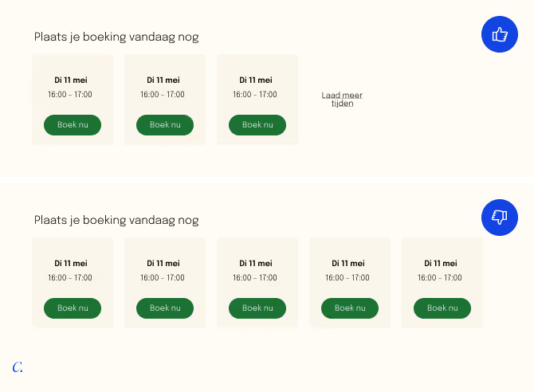Select second 'Di 11 mei' card top row
This screenshot has width=534, height=392.
tap(165, 100)
